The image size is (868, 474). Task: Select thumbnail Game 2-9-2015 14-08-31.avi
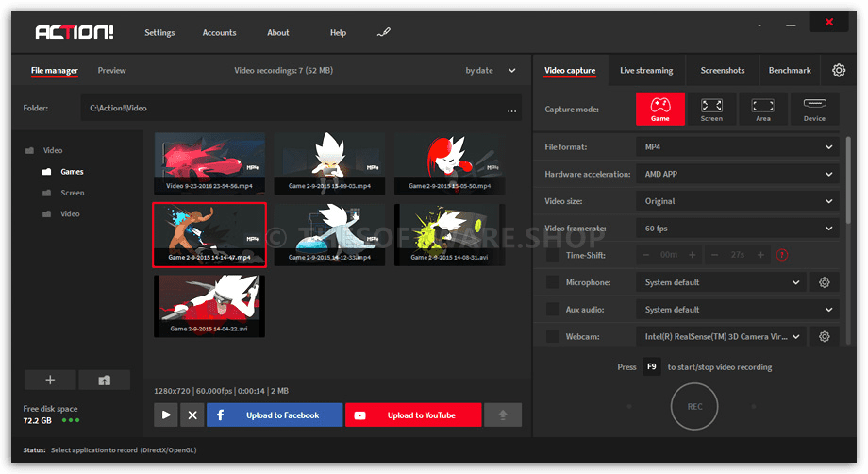449,235
